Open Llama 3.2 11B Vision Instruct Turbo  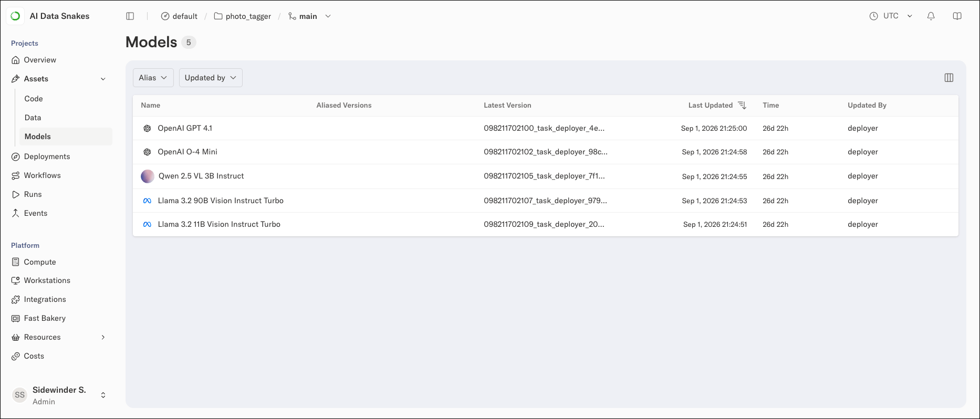[219, 224]
